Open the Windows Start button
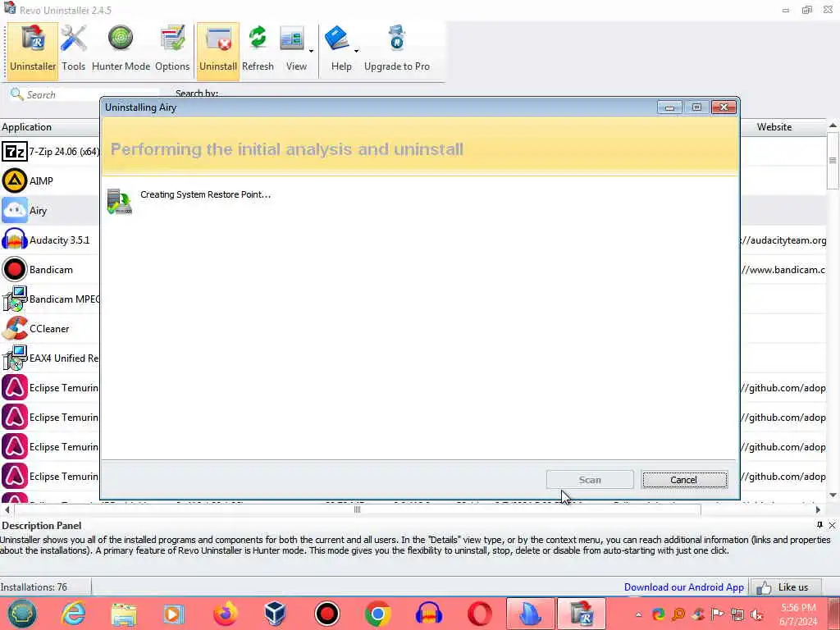The height and width of the screenshot is (630, 840). 22,614
